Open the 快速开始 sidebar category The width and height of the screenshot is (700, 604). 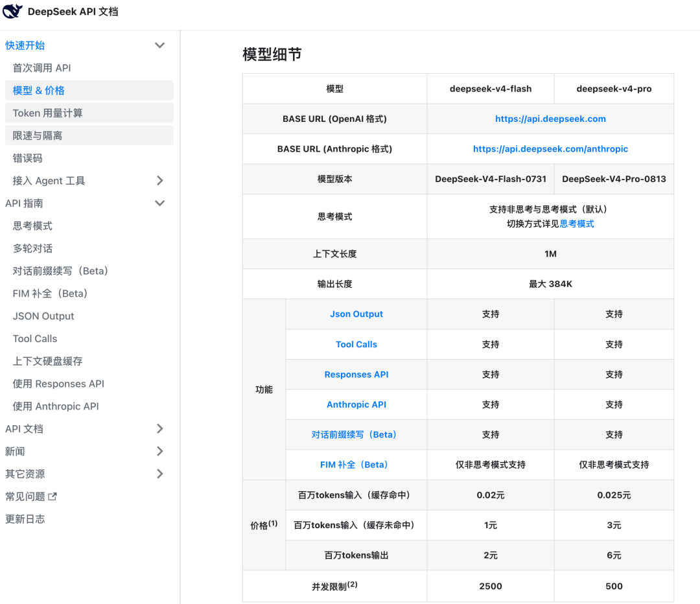point(25,45)
